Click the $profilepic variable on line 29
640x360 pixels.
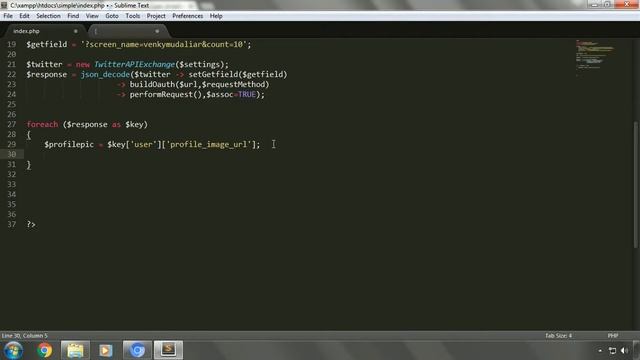coord(69,144)
